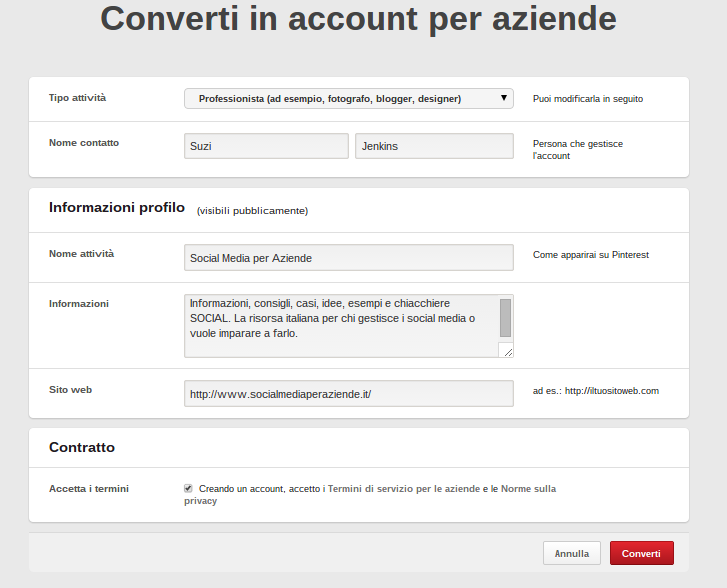Click the red Converti button
The width and height of the screenshot is (727, 588).
tap(641, 553)
